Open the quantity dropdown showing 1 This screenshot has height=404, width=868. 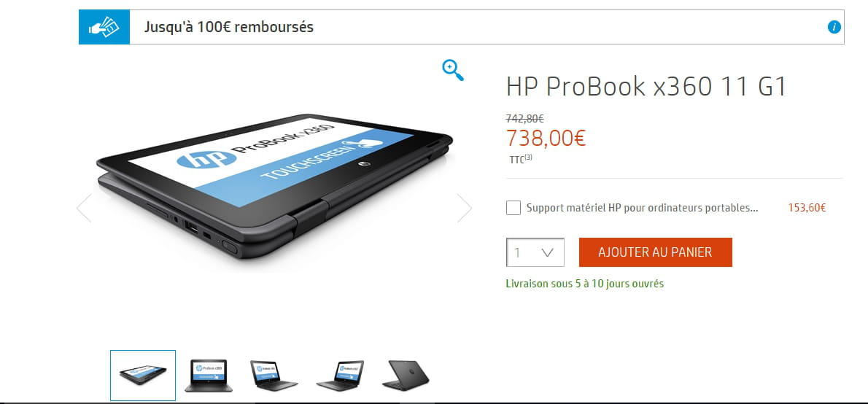tap(535, 252)
